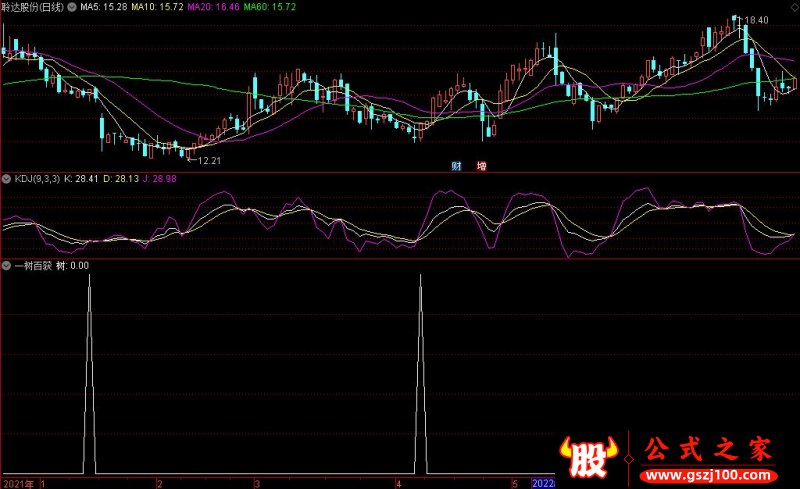Screen dimensions: 800x489
Task: Click the 聆达股份(日线) stock title
Action: (x=33, y=7)
